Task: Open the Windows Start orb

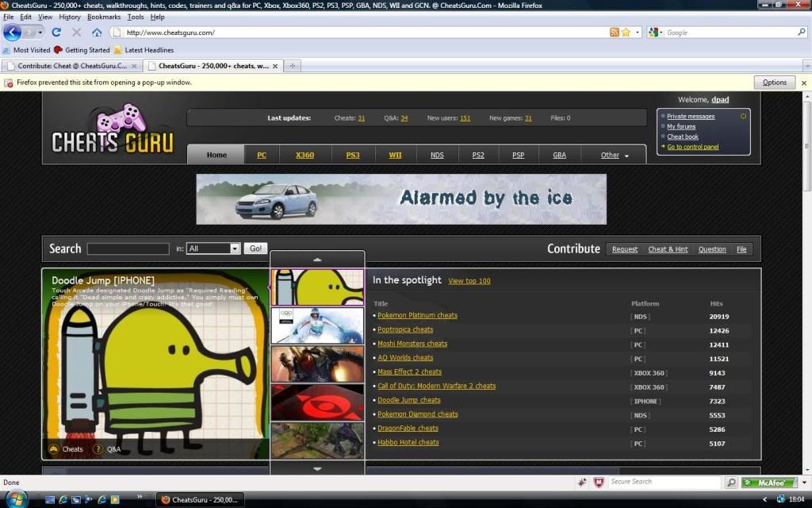Action: click(x=16, y=500)
